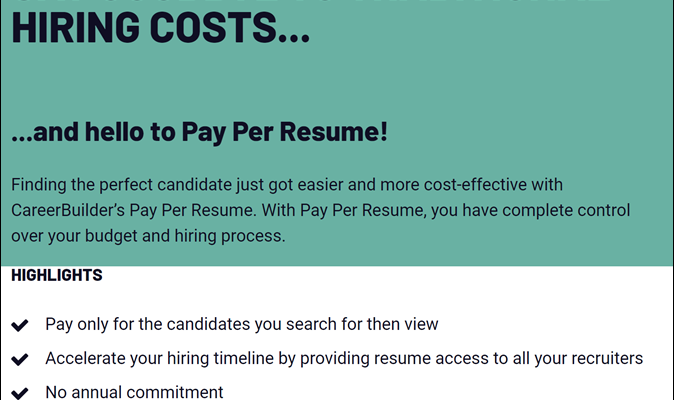Screen dimensions: 674x400
Task: Click the HIGHLIGHTS section heading
Action: [x=57, y=275]
